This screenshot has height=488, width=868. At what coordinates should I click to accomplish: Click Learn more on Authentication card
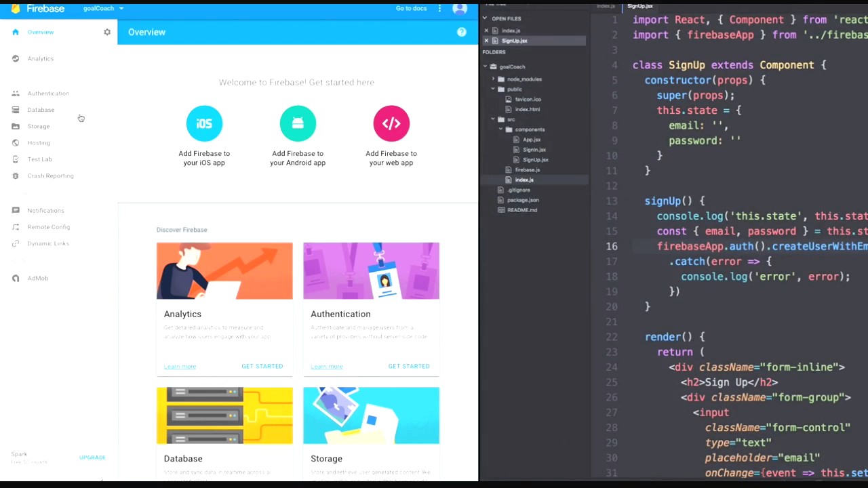[327, 367]
